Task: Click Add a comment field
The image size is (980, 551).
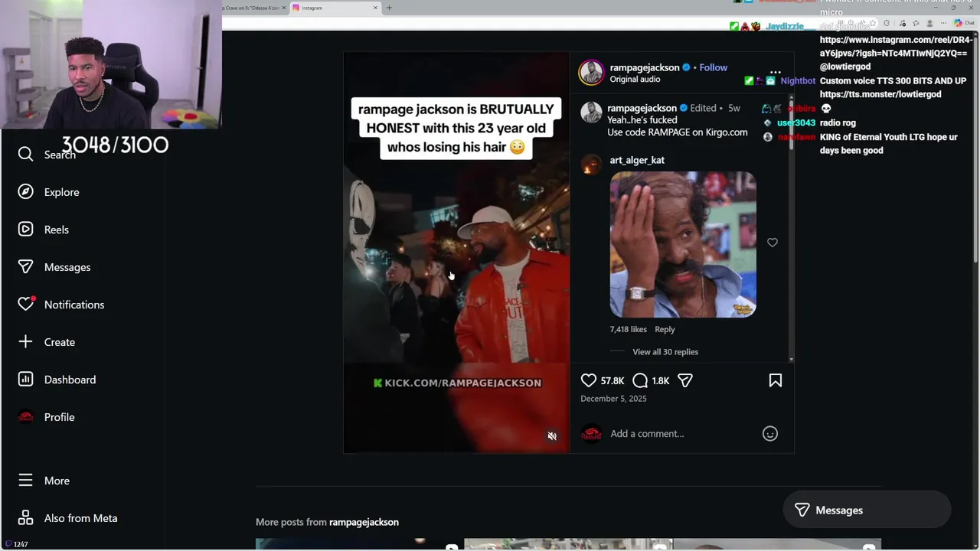Action: pyautogui.click(x=681, y=434)
